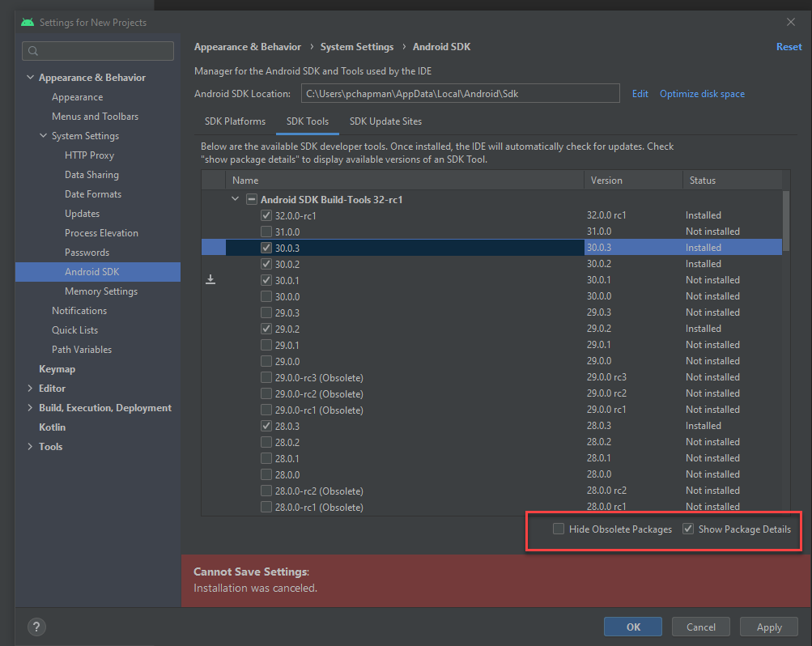The height and width of the screenshot is (646, 812).
Task: Click the Status column header
Action: point(732,181)
